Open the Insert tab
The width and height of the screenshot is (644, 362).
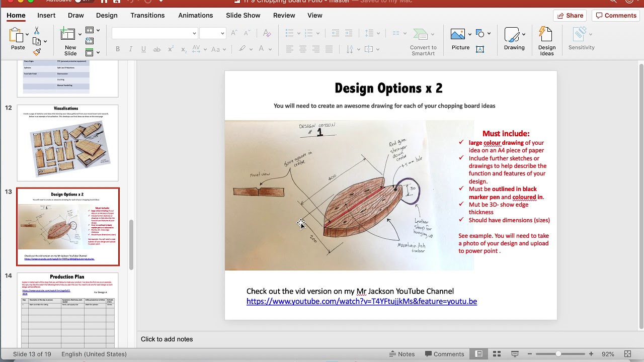coord(46,15)
